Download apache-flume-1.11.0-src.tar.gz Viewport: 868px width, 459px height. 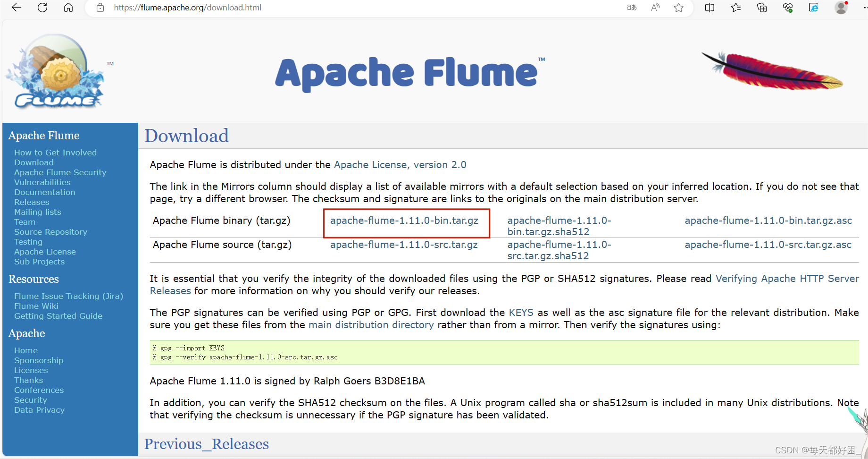(404, 245)
